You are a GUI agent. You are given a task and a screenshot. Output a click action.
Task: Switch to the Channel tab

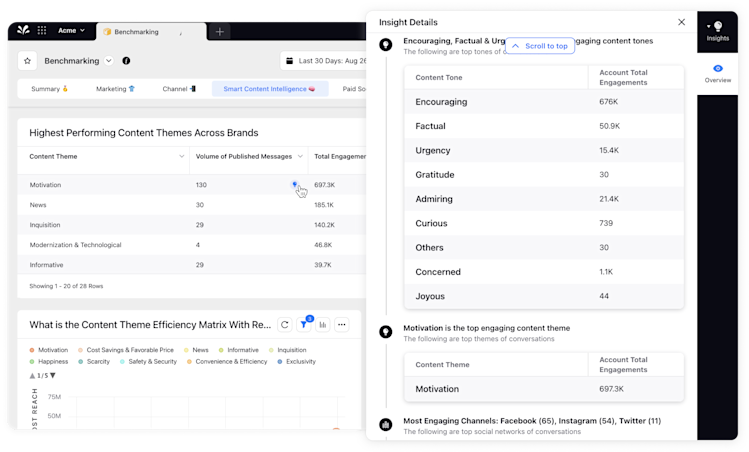tap(179, 89)
